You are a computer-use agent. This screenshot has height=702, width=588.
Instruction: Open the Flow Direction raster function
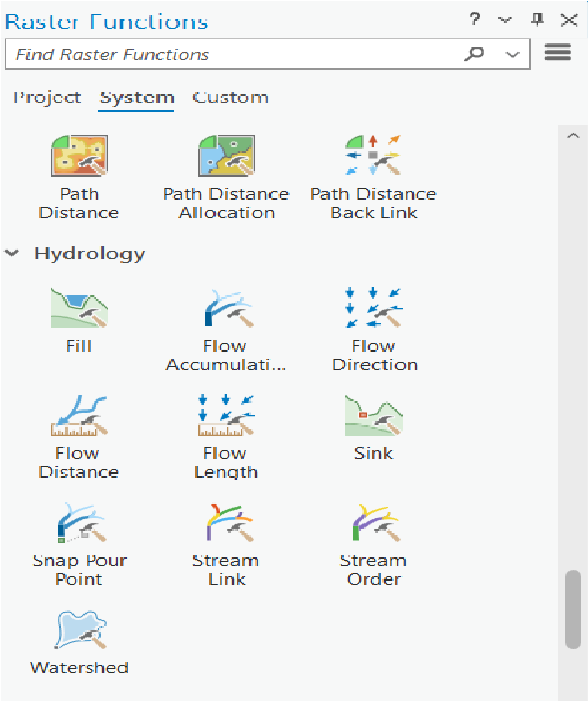374,308
